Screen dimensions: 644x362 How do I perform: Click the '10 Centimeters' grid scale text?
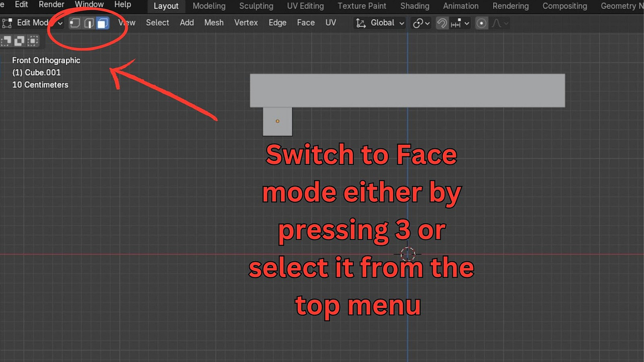[40, 85]
